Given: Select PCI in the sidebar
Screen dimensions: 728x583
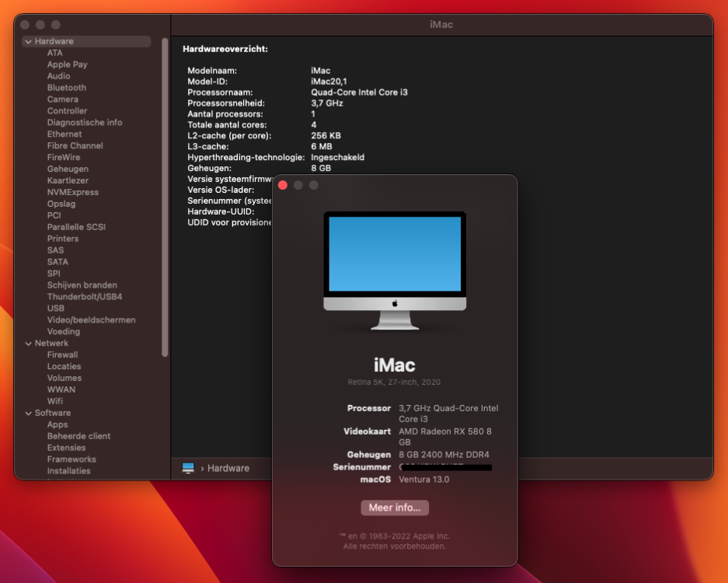Looking at the screenshot, I should tap(54, 215).
